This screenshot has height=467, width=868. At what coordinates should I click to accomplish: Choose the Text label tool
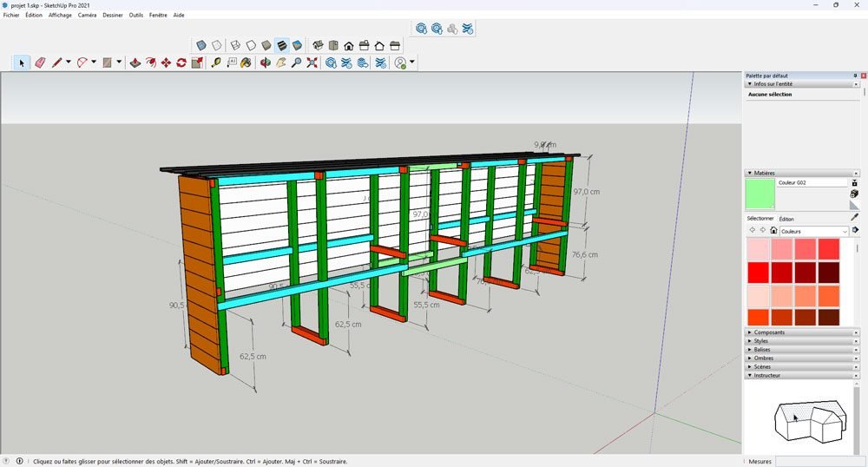pos(232,62)
